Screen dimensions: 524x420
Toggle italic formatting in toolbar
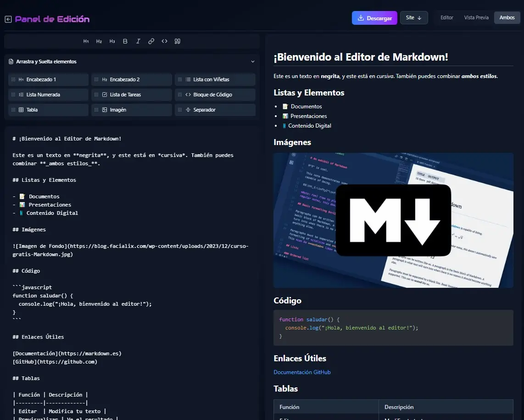pos(138,41)
